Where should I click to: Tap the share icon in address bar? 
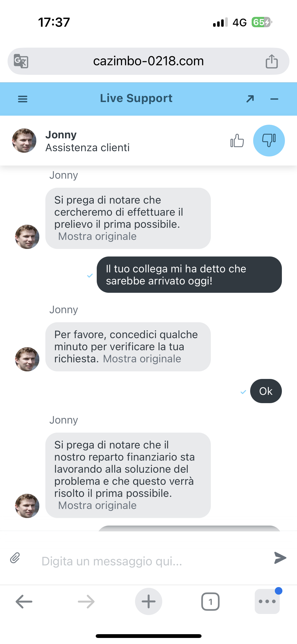[272, 61]
